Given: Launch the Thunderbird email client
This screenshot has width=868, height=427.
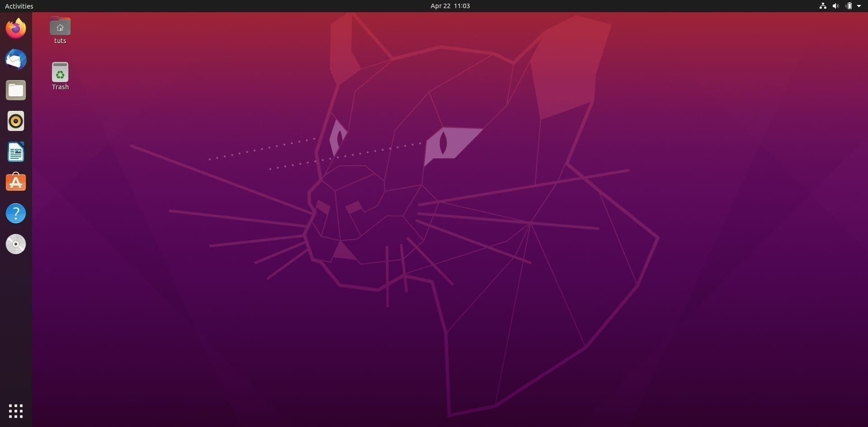Looking at the screenshot, I should tap(16, 59).
